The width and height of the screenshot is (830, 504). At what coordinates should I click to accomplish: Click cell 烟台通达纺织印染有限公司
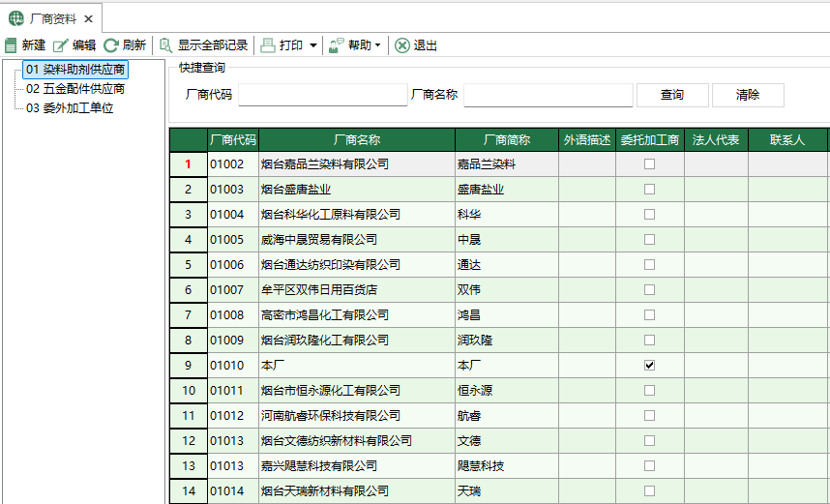pyautogui.click(x=357, y=265)
